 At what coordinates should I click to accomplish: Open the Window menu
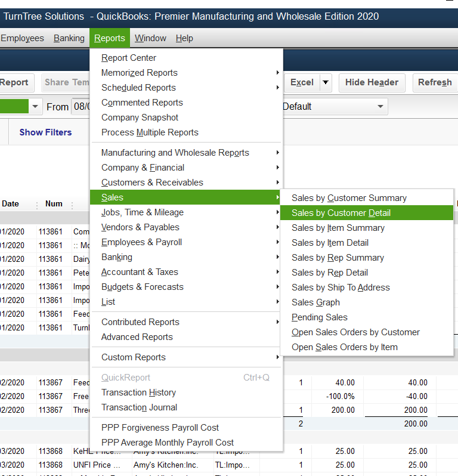tap(150, 38)
